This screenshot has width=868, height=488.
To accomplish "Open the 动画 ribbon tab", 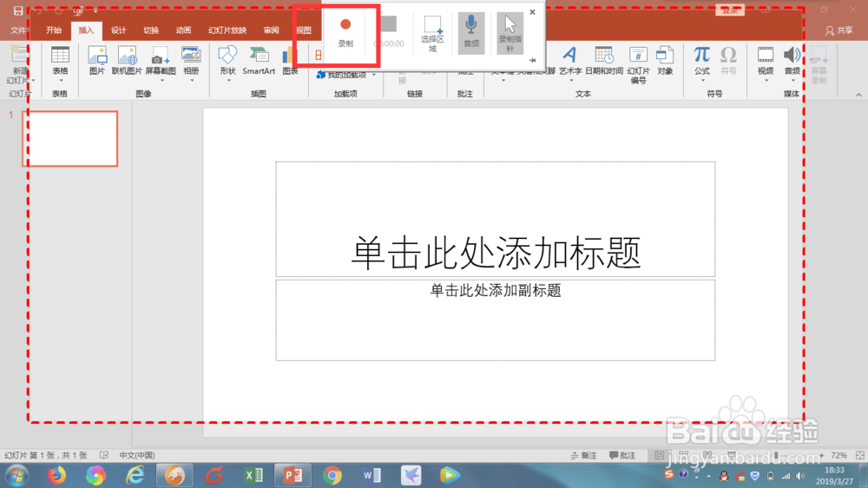I will click(183, 30).
